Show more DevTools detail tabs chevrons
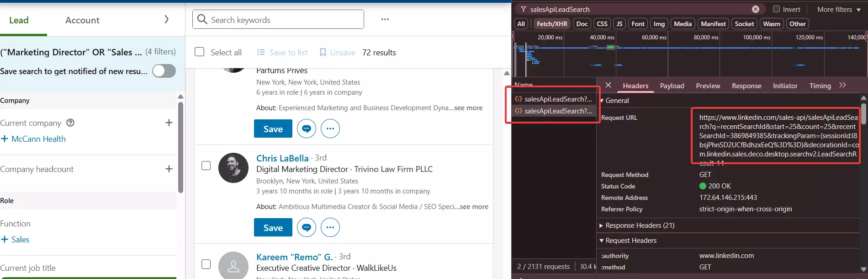Screen dimensions: 868x279 pos(842,85)
